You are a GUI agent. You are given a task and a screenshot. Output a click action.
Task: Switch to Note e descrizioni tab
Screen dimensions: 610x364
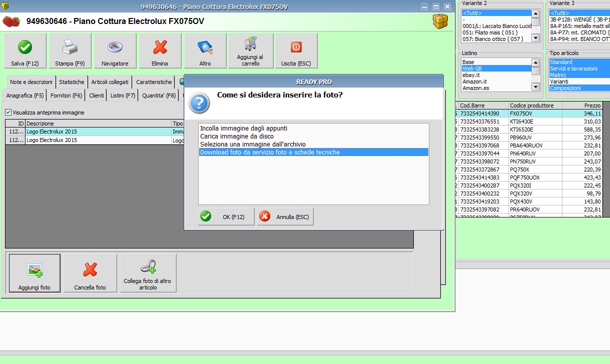click(x=31, y=82)
